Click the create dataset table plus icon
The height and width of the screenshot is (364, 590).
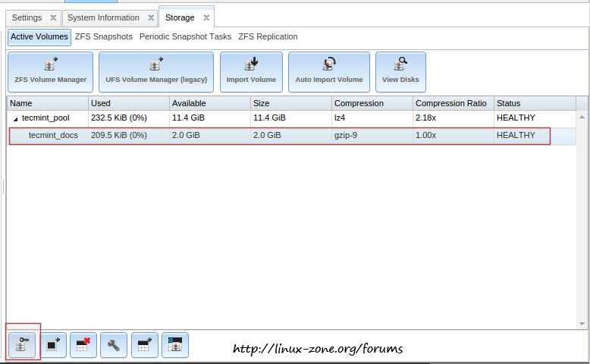pos(144,345)
